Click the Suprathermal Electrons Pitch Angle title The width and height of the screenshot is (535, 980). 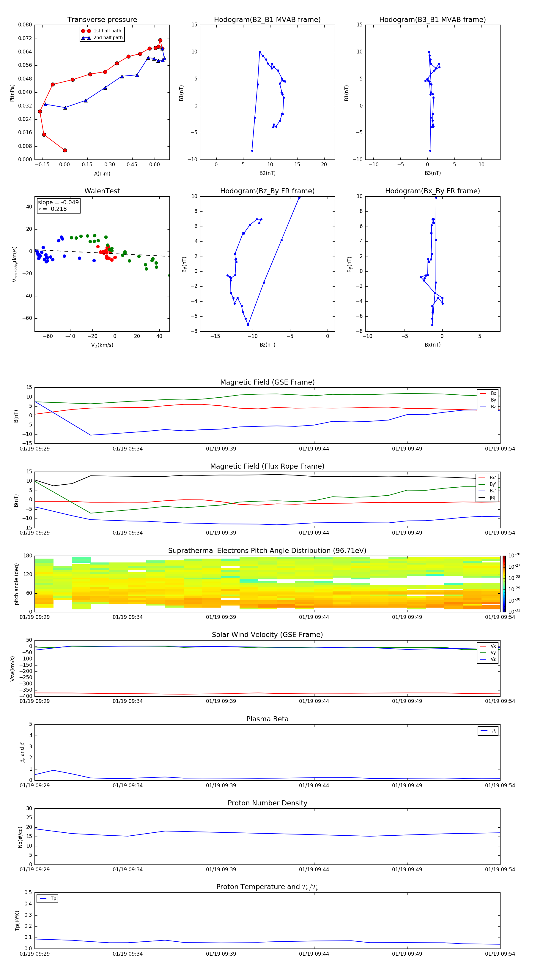click(267, 551)
